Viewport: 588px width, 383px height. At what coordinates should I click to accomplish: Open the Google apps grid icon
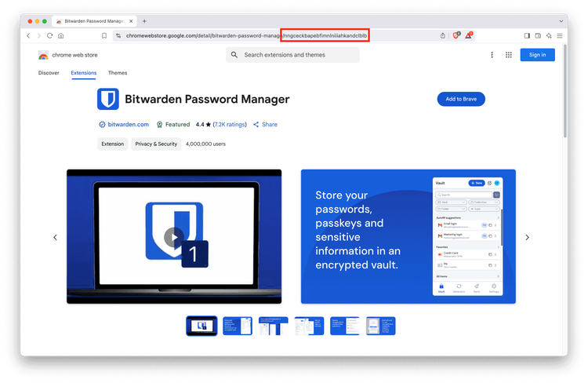click(509, 55)
